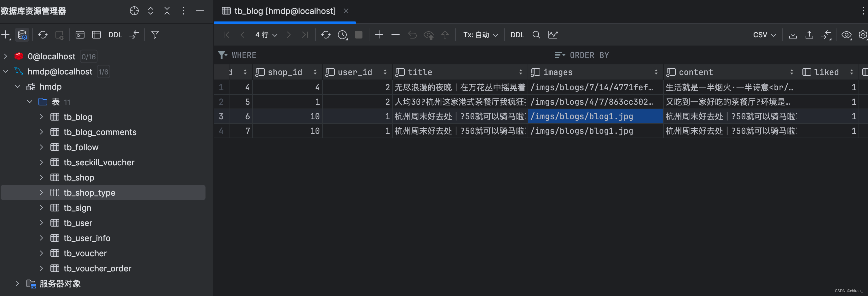Close the tb_blog editor tab
Viewport: 868px width, 296px height.
tap(346, 11)
